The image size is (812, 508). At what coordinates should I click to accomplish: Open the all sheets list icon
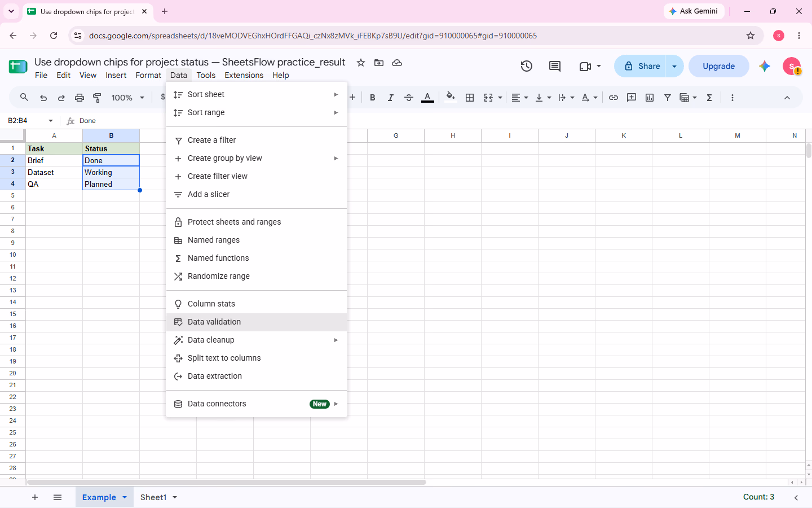click(x=58, y=497)
